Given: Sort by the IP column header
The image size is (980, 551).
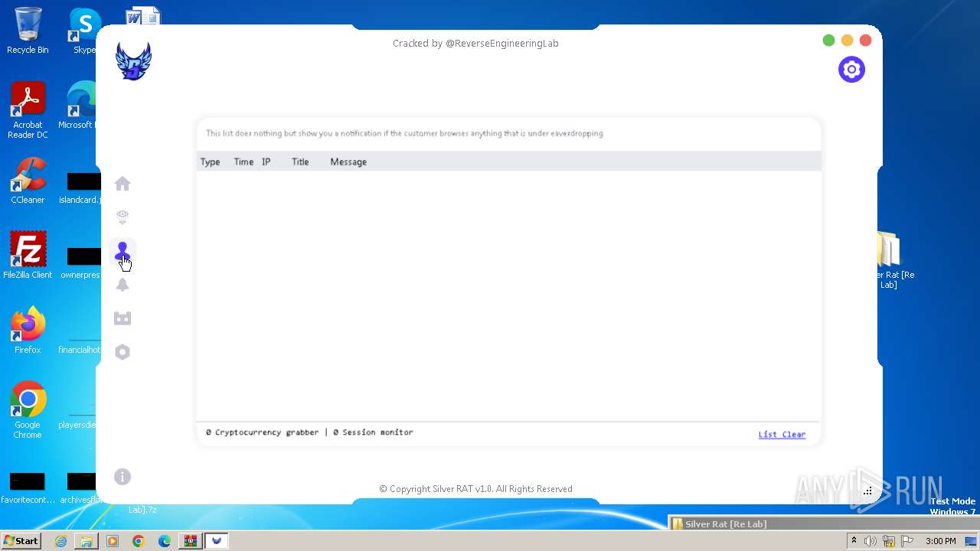Looking at the screenshot, I should point(266,161).
